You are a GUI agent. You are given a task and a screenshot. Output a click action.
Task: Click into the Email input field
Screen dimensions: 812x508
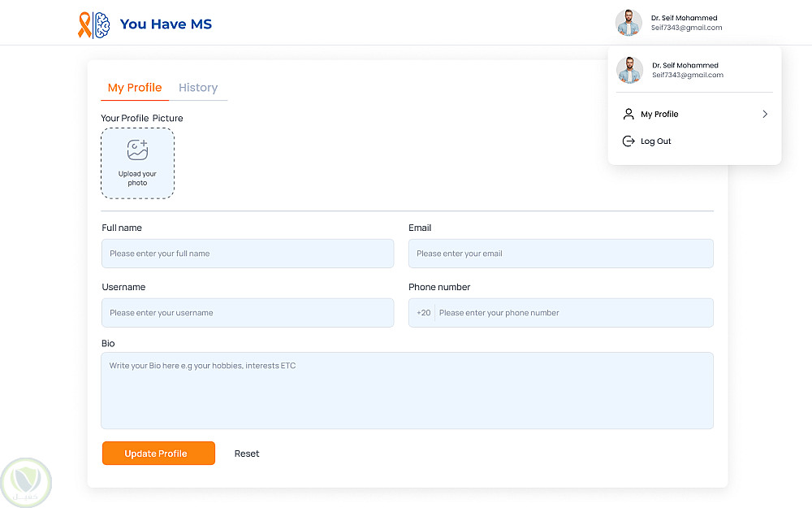coord(560,254)
